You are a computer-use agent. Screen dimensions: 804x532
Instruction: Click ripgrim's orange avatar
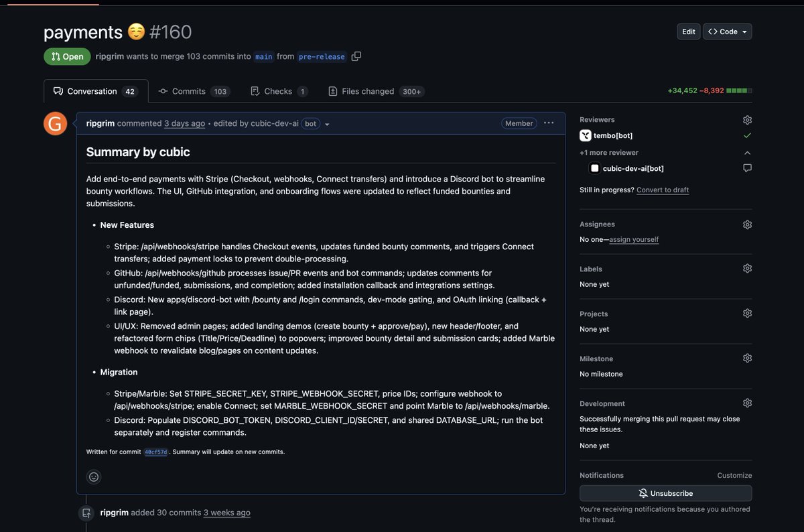[55, 123]
